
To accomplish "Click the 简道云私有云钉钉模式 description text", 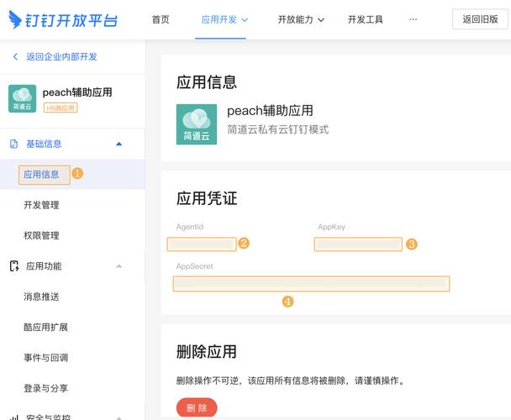I will coord(278,129).
